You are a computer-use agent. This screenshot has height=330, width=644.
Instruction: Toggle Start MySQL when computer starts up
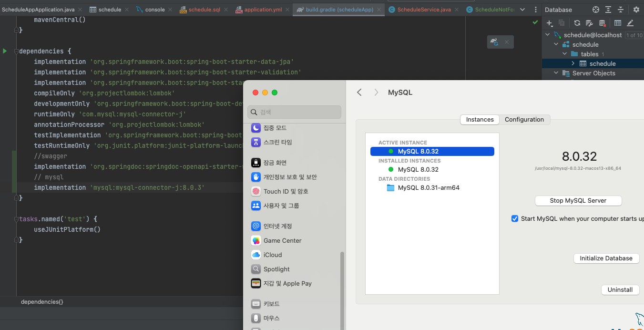(515, 218)
